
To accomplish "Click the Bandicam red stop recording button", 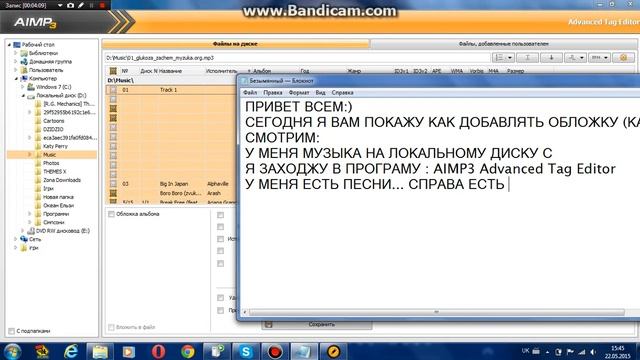I will (102, 5).
